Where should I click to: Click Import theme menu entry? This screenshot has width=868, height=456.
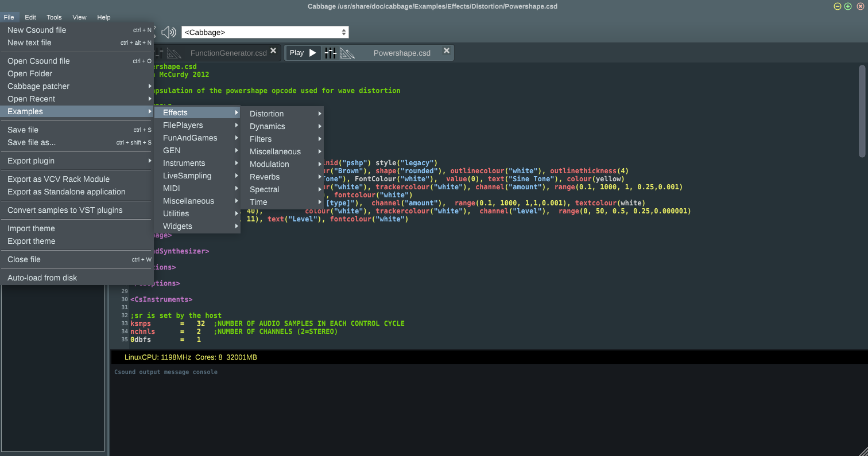(x=31, y=228)
